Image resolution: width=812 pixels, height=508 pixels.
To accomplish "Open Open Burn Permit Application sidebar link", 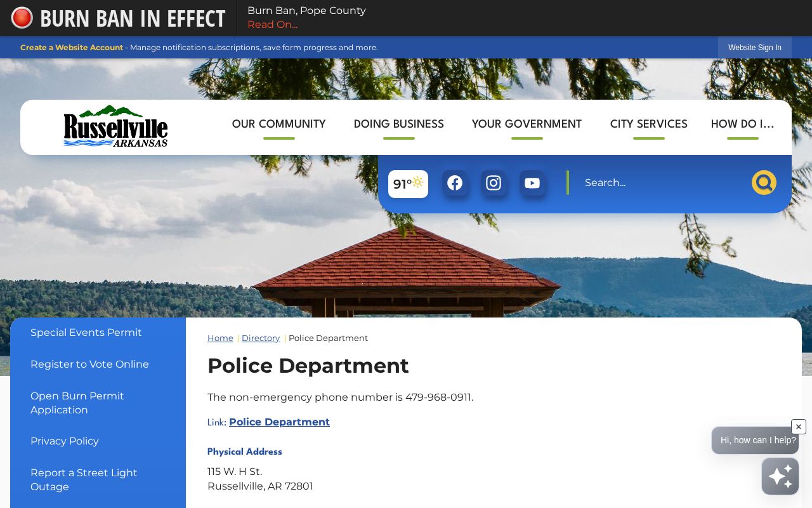I will click(x=77, y=403).
